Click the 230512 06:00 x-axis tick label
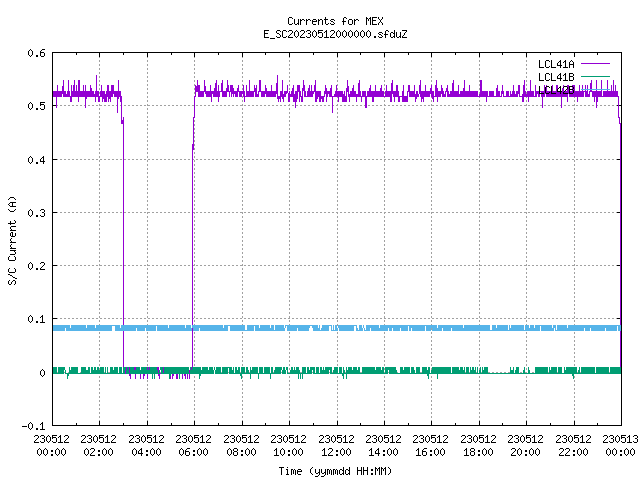640x480 pixels. pyautogui.click(x=193, y=446)
